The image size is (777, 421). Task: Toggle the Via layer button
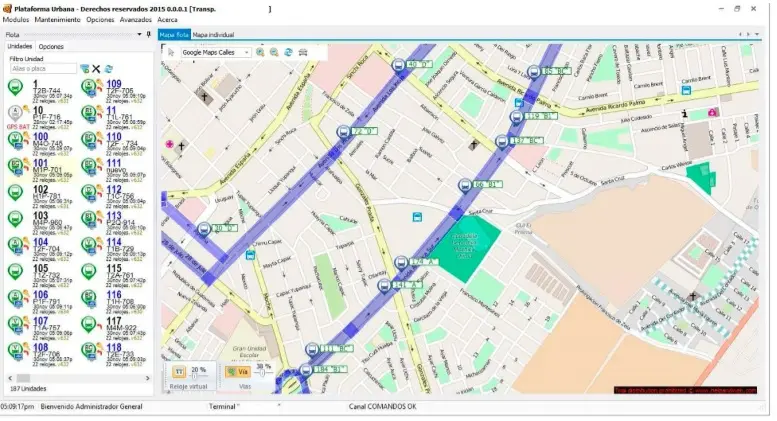[238, 371]
